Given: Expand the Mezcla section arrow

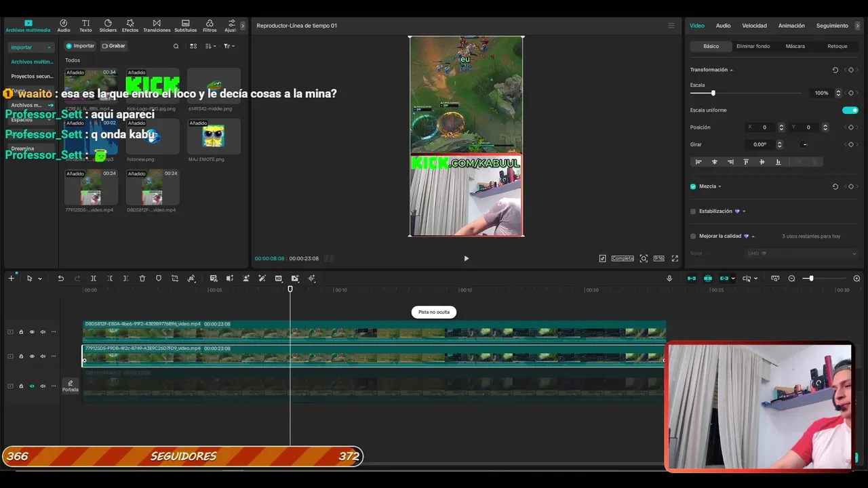Looking at the screenshot, I should tap(719, 186).
